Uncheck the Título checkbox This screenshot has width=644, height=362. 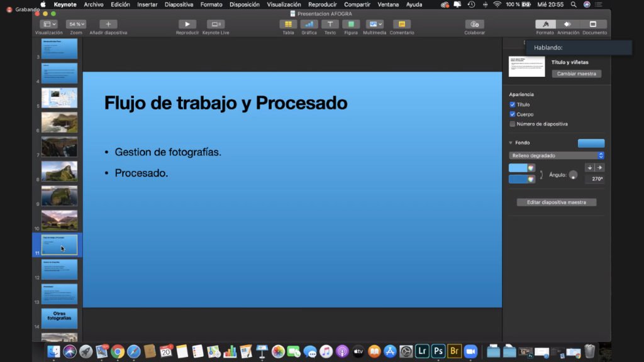[513, 105]
